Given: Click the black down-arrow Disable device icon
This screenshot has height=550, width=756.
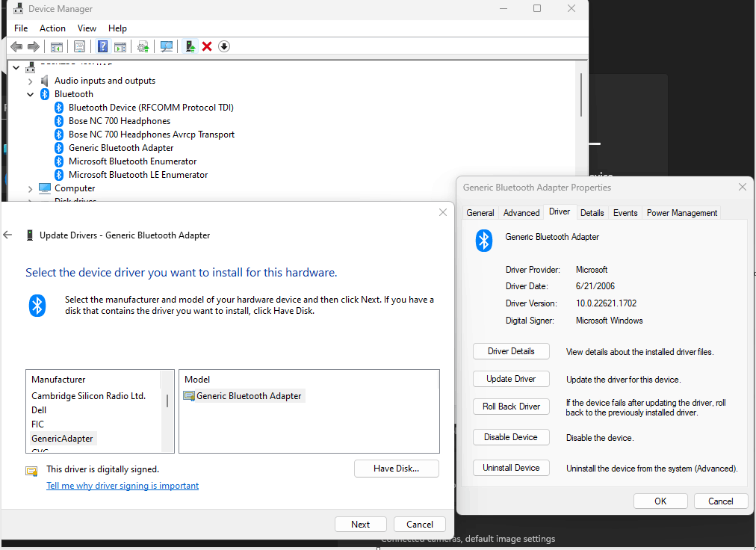Looking at the screenshot, I should pyautogui.click(x=223, y=46).
